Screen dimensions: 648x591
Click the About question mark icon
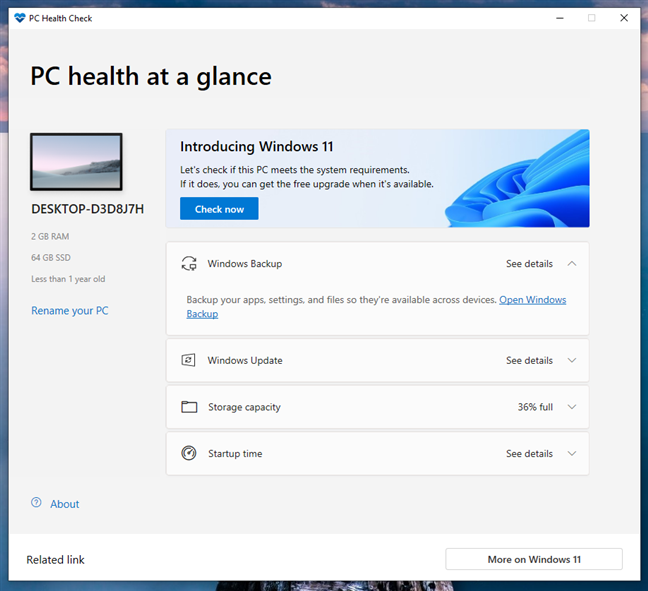click(36, 503)
